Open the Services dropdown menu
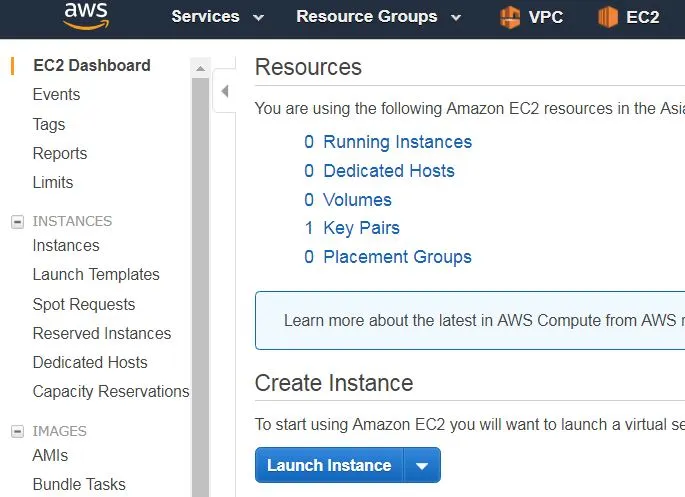Viewport: 685px width, 497px height. (218, 17)
